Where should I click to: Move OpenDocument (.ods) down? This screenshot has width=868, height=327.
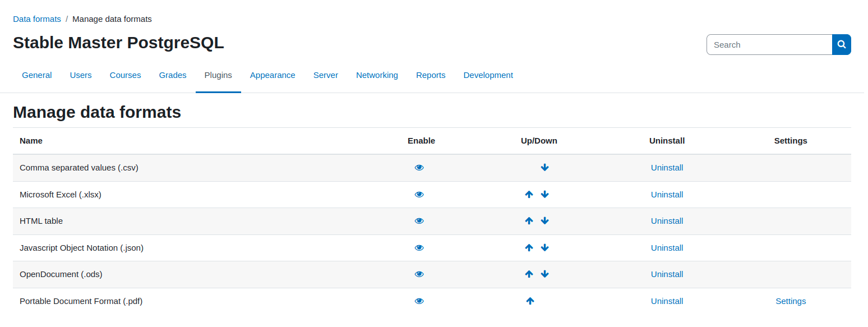click(545, 274)
